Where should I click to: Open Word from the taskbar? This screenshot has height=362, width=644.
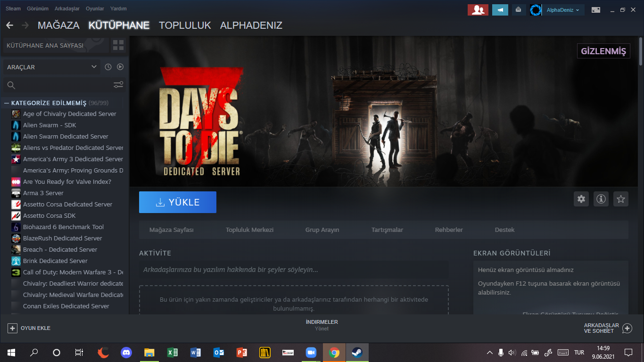click(195, 352)
